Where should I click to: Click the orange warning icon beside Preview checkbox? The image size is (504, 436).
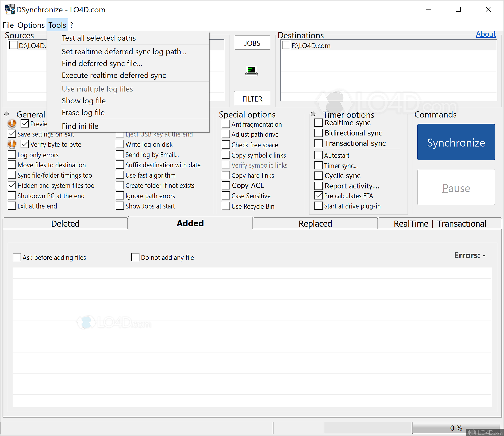coord(12,124)
